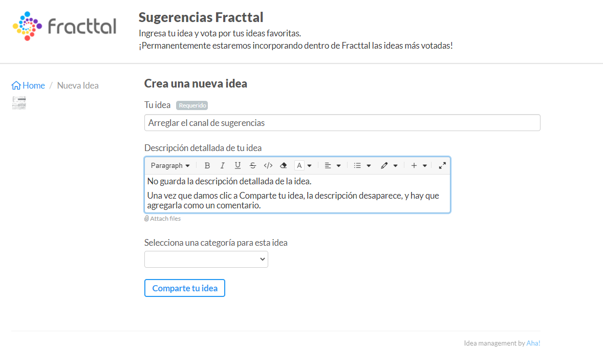Viewport: 603px width, 364px height.
Task: Apply strikethrough to the description text
Action: tap(253, 165)
